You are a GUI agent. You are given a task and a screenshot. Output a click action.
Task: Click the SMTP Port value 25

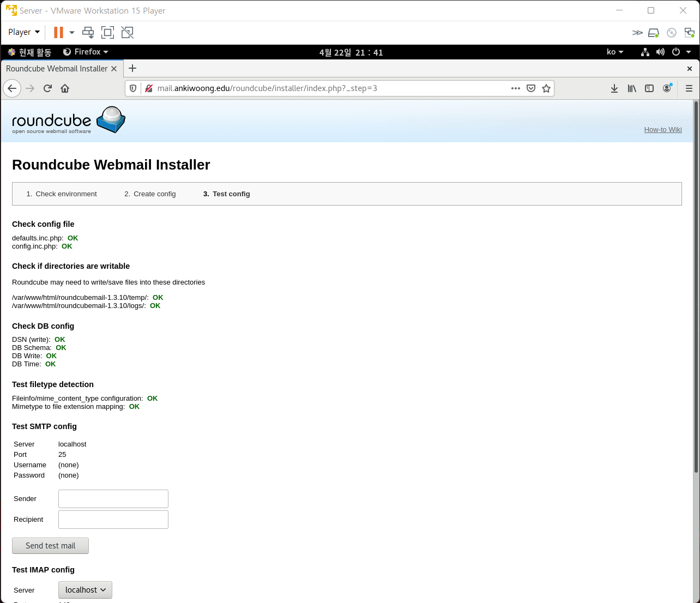(x=62, y=455)
